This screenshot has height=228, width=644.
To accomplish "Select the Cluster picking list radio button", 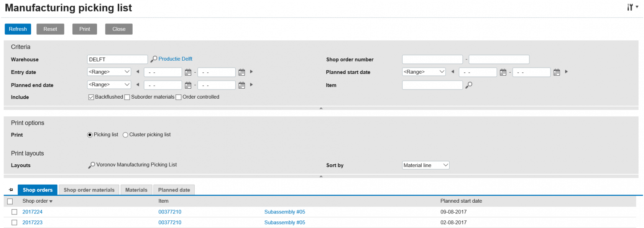I will tap(125, 135).
